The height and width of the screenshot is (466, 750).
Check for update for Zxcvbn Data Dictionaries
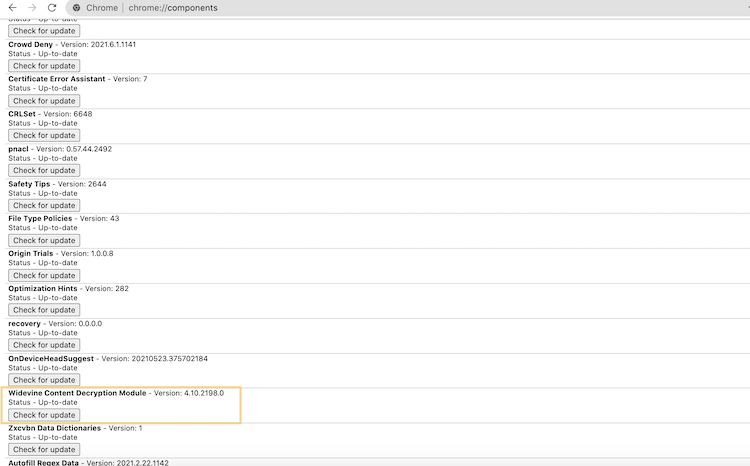44,450
